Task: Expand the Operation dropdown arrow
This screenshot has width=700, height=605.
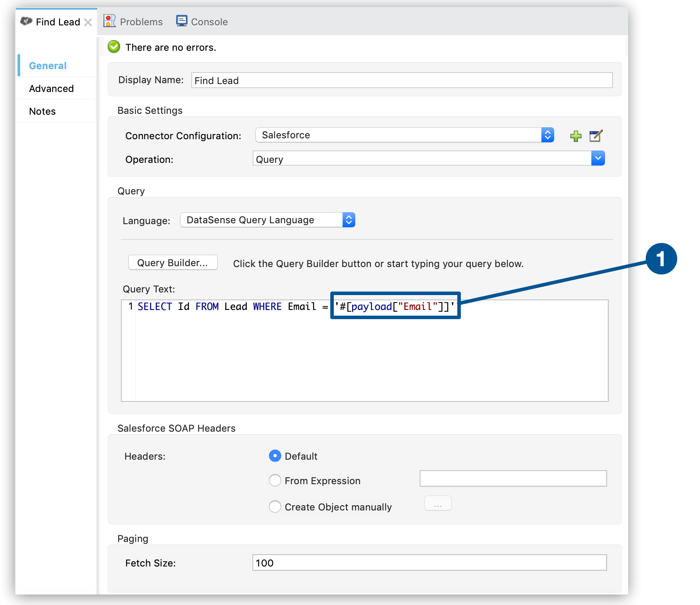Action: point(597,158)
